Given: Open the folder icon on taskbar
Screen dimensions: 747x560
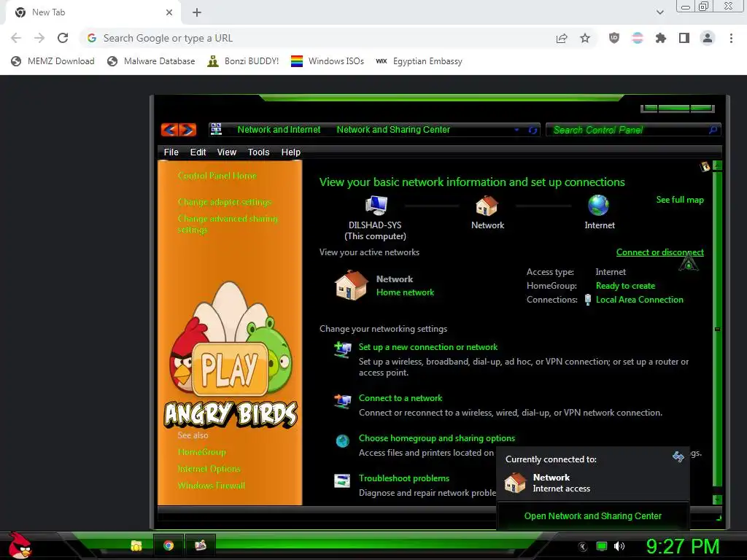Looking at the screenshot, I should coord(136,545).
